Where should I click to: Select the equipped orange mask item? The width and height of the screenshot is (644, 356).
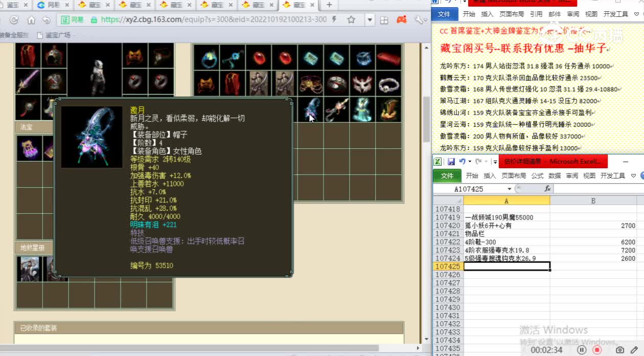pyautogui.click(x=135, y=56)
